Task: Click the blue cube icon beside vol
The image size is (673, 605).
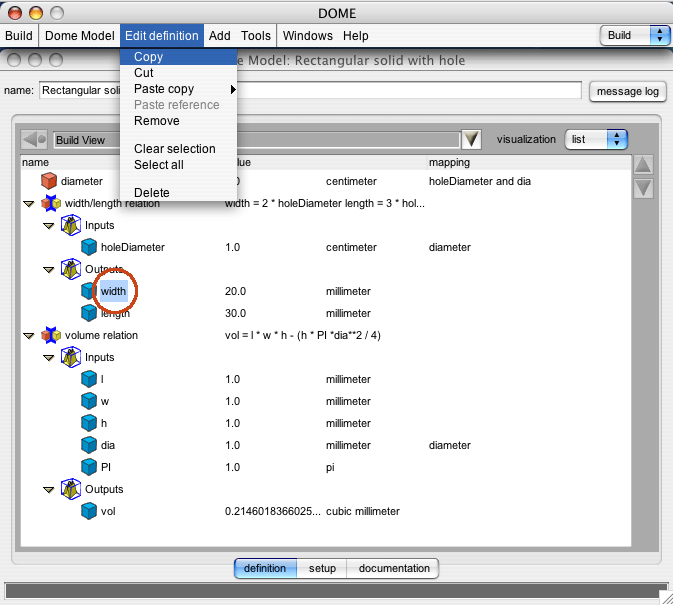Action: click(x=89, y=511)
